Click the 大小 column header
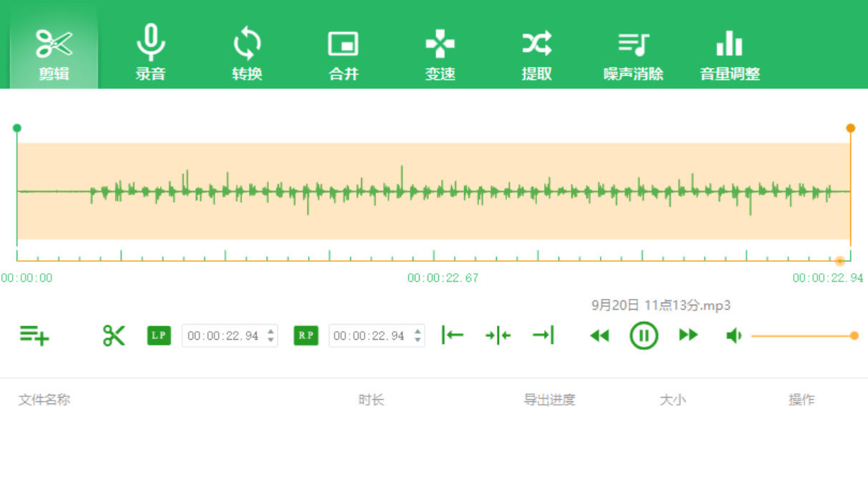The width and height of the screenshot is (868, 500). (x=672, y=400)
